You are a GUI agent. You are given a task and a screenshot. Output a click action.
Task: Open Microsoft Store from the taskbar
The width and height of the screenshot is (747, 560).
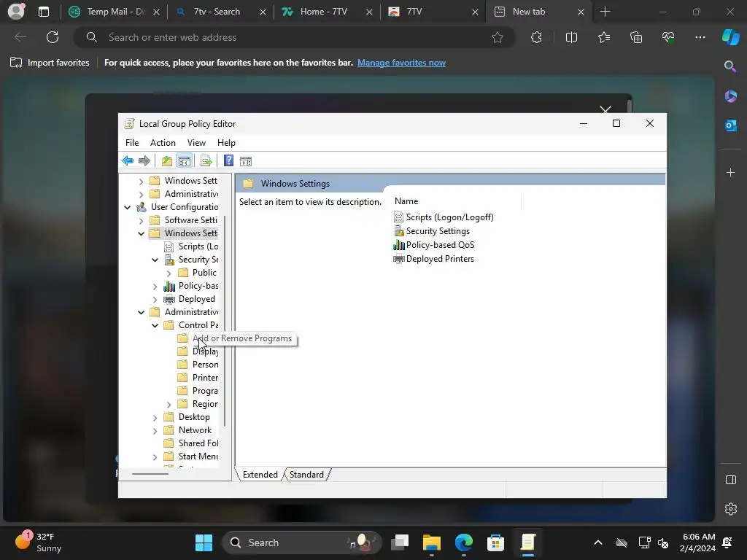pyautogui.click(x=495, y=542)
